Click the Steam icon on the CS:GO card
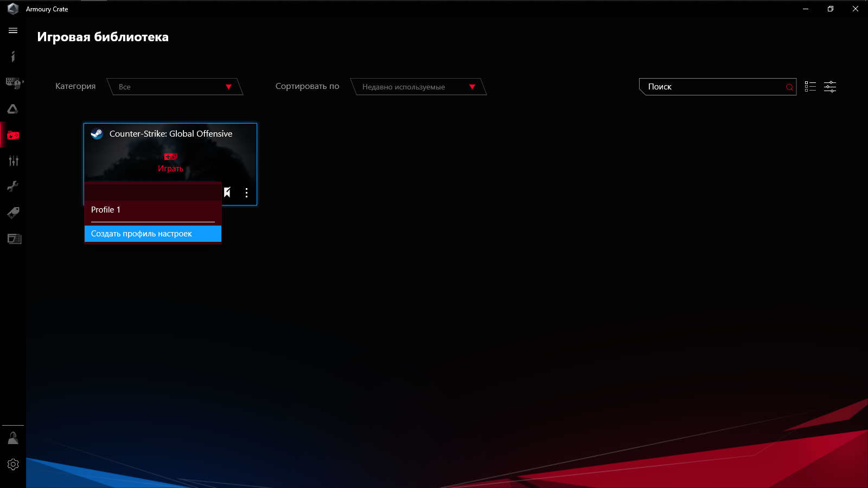This screenshot has width=868, height=488. (x=97, y=133)
